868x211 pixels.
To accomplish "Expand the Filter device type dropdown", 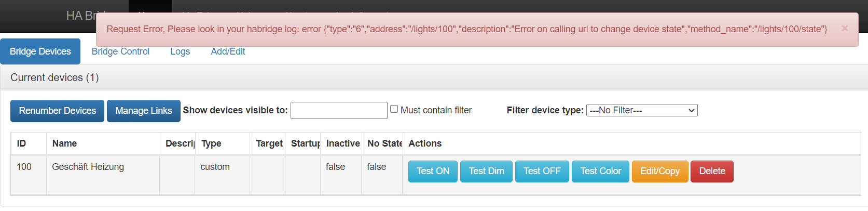I will point(642,110).
